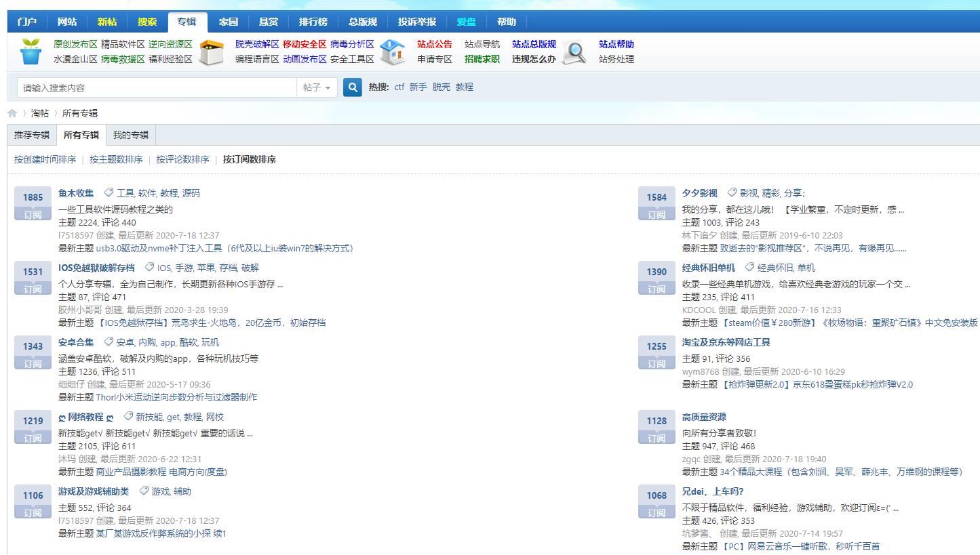Image resolution: width=980 pixels, height=555 pixels.
Task: Click the box icon next to 脱壳破解区
Action: [212, 52]
